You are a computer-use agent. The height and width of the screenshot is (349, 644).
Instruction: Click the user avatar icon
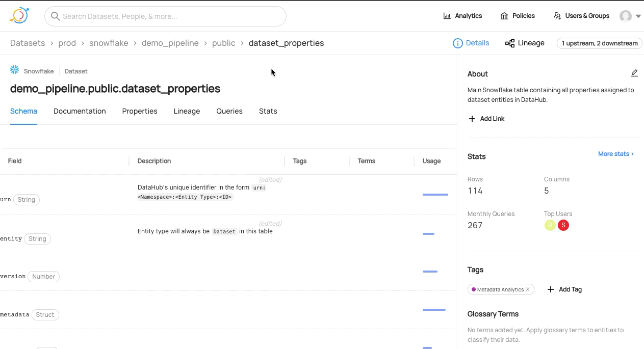click(x=626, y=16)
